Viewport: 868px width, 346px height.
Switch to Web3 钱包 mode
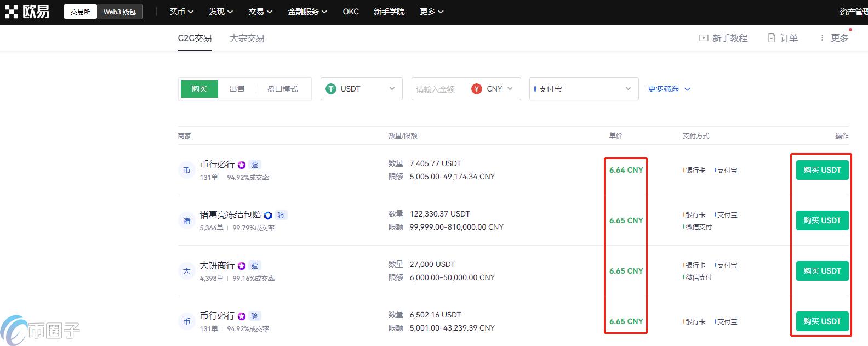(119, 12)
